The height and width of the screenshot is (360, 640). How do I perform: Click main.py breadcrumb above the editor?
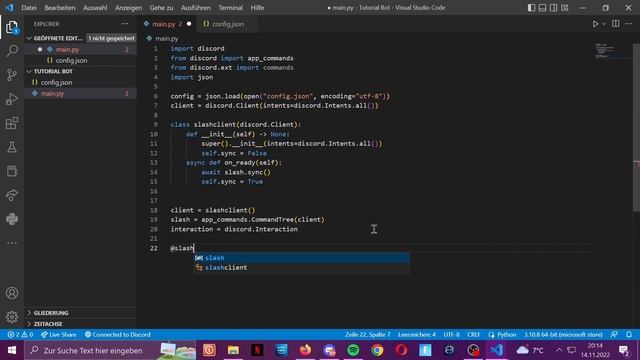click(167, 38)
